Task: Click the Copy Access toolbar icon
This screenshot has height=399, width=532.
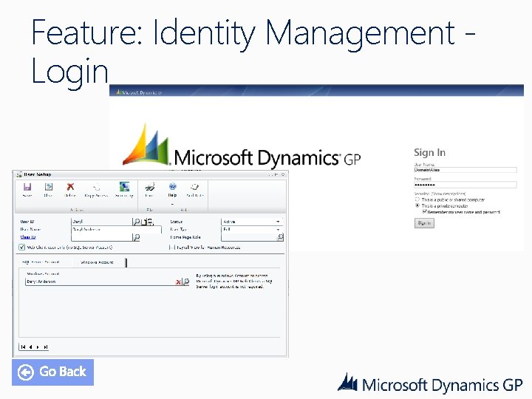Action: click(96, 187)
